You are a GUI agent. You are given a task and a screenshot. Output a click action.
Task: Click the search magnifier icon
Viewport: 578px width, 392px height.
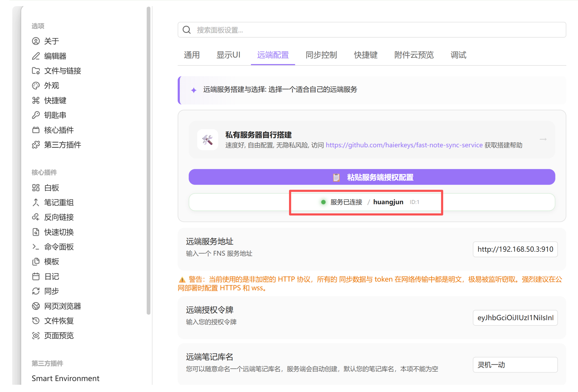[187, 30]
